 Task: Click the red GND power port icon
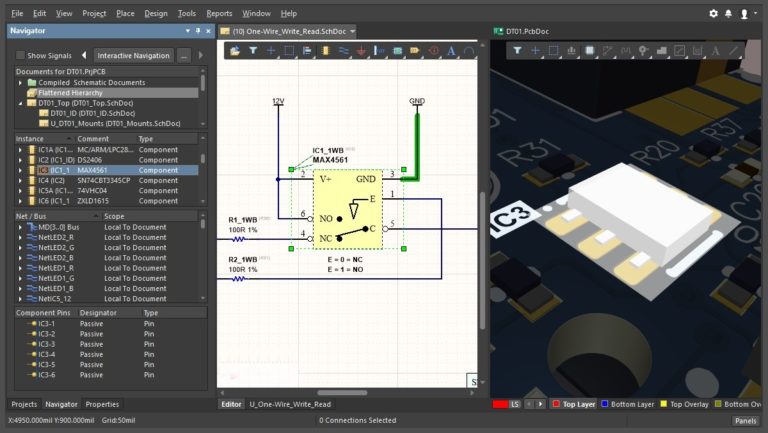[x=361, y=50]
